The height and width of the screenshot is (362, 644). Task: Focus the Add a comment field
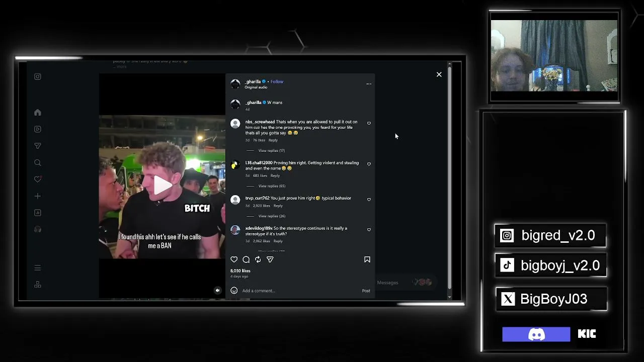(300, 291)
